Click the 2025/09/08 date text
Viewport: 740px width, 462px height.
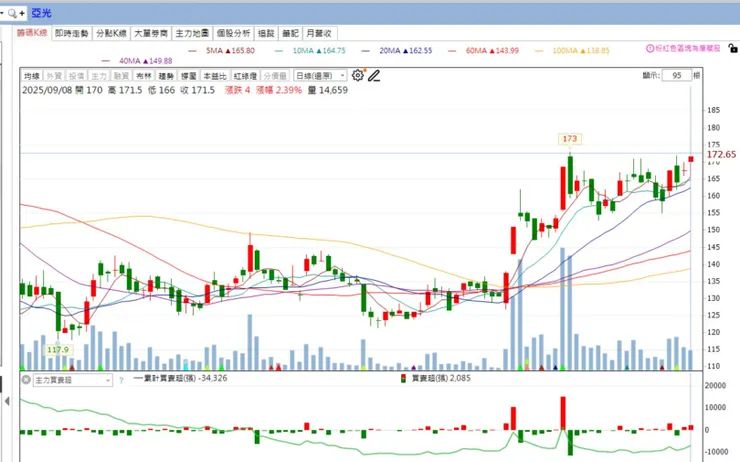47,90
